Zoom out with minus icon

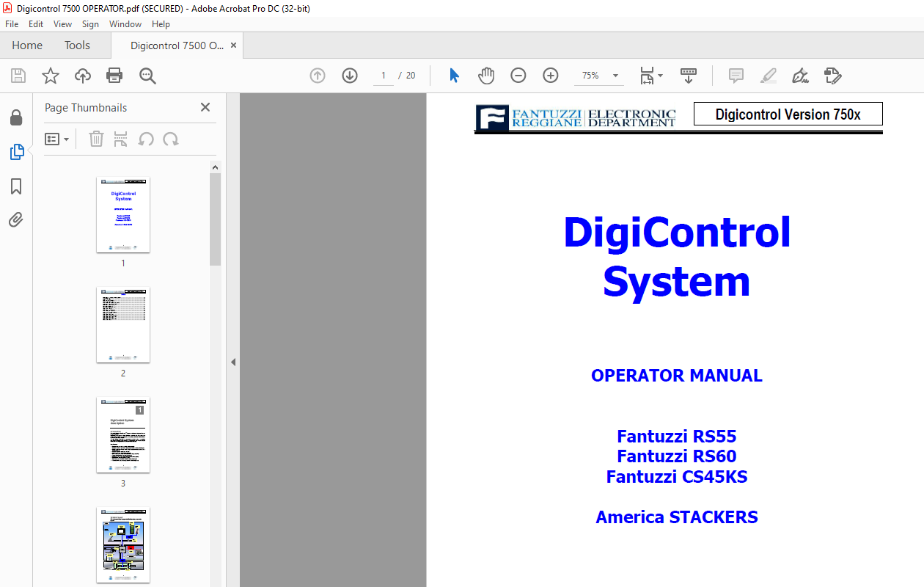(518, 76)
